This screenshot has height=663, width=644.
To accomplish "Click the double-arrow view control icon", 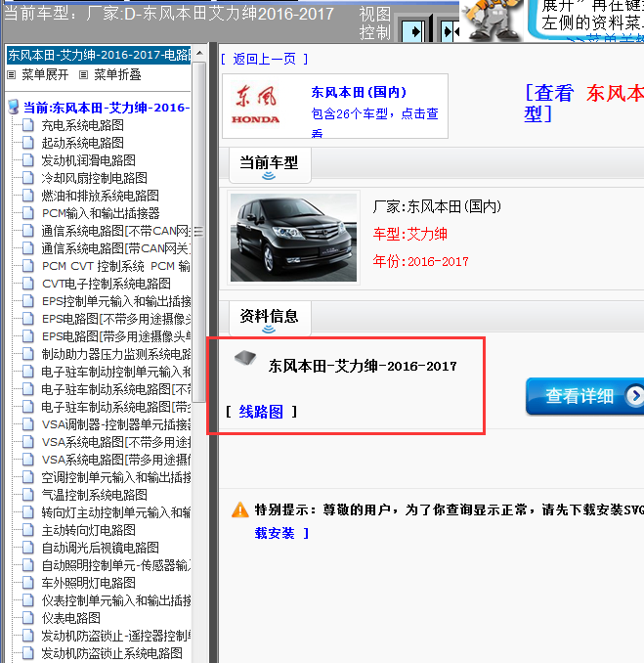I will [450, 31].
